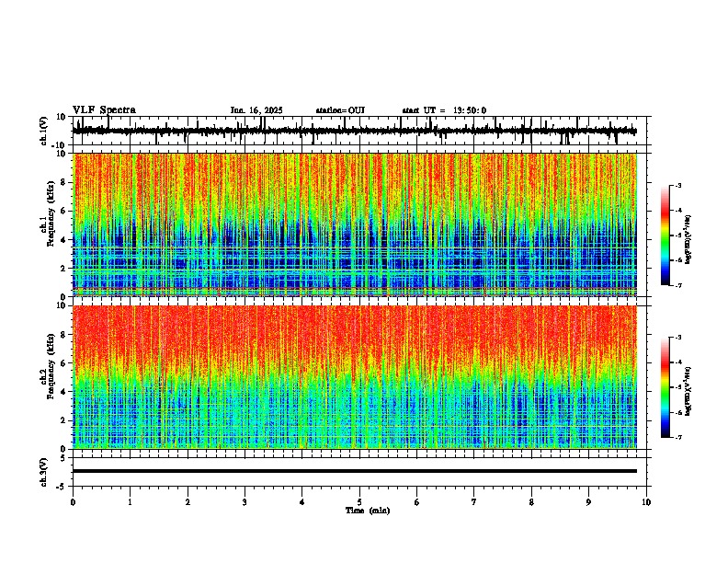The height and width of the screenshot is (563, 728).
Task: Click the "4" kHz tick on ch.2 spectrogram
Action: tap(63, 392)
